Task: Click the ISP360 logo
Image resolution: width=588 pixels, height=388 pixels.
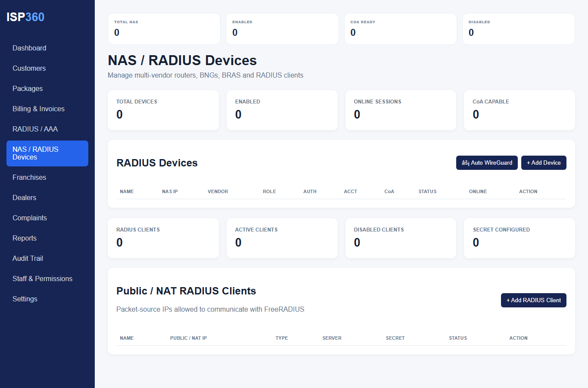Action: point(25,17)
